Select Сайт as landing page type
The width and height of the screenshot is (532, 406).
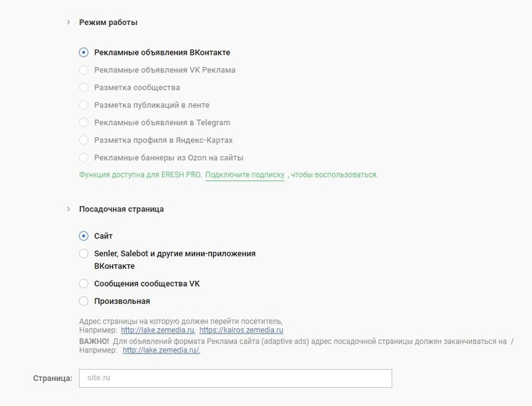click(x=83, y=235)
